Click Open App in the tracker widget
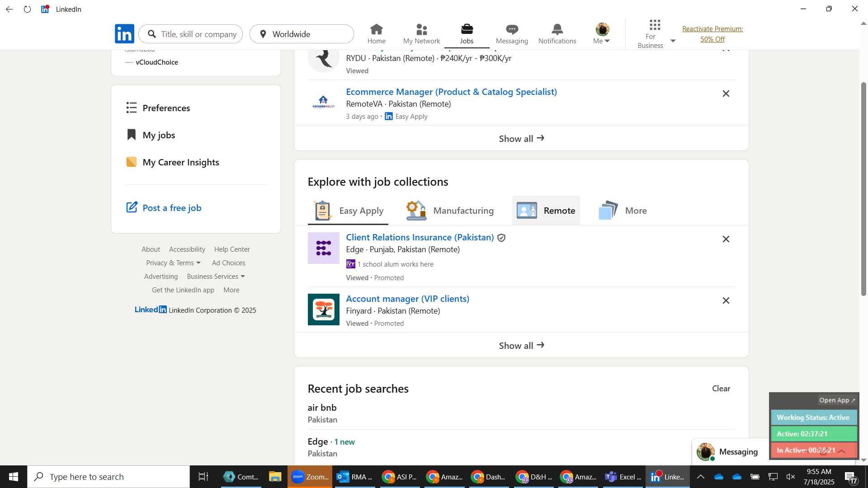 pos(837,400)
